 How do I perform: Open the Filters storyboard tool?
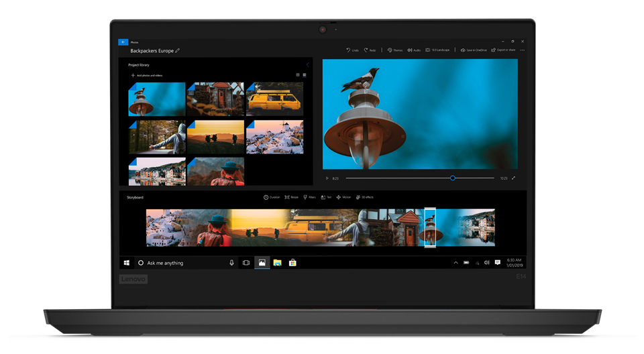(310, 198)
